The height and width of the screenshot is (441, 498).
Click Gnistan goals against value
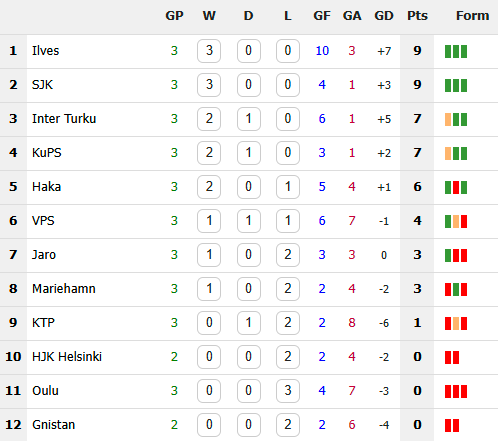coord(352,425)
